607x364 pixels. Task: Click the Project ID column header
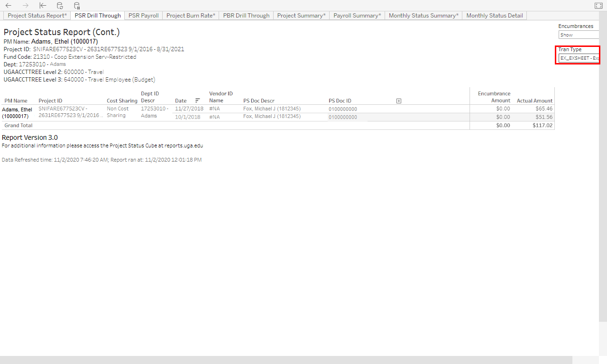coord(50,101)
